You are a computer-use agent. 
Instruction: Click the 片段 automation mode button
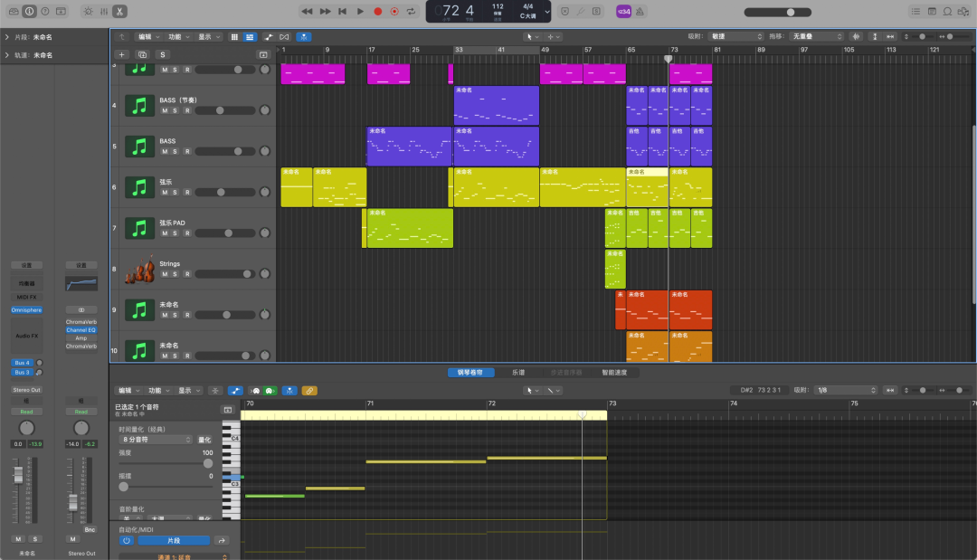(174, 541)
